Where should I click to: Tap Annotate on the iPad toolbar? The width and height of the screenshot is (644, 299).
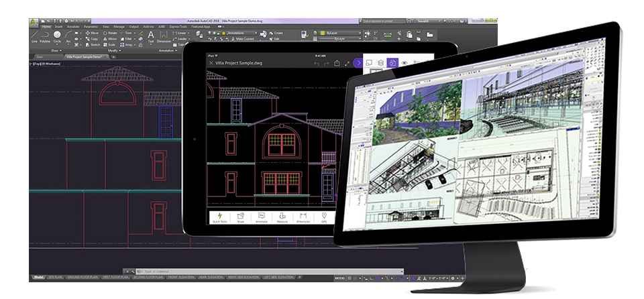click(261, 218)
